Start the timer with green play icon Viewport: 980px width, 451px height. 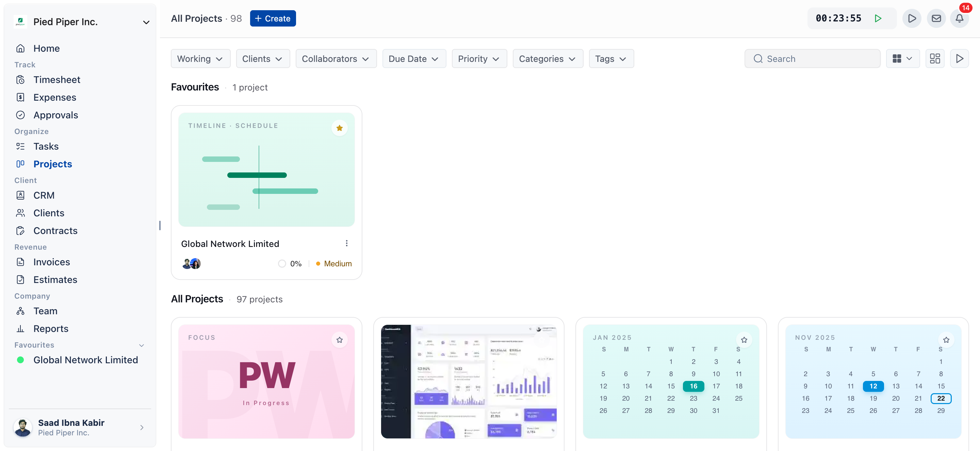pos(878,18)
